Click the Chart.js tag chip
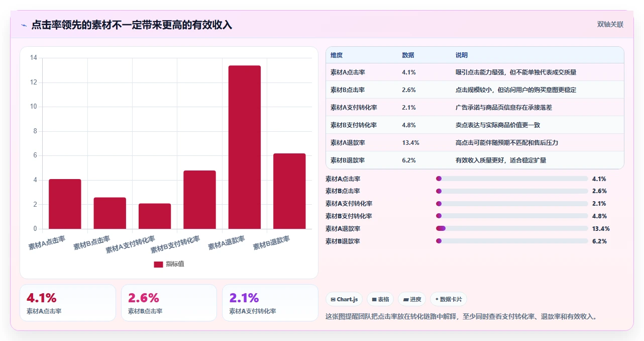644x341 pixels. (x=344, y=299)
